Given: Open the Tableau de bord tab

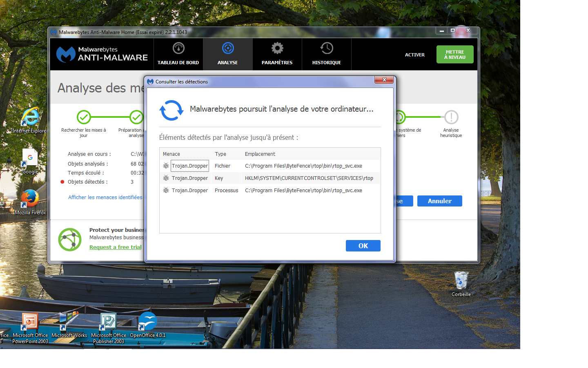Looking at the screenshot, I should point(178,54).
